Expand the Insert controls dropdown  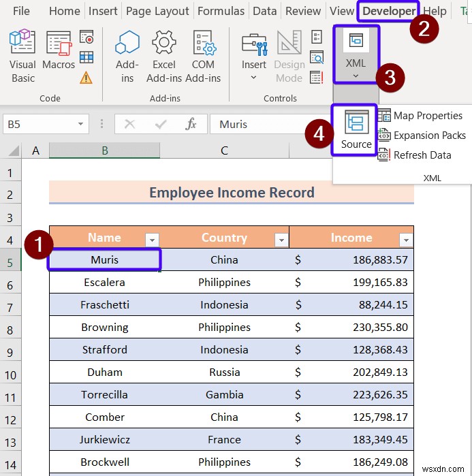pos(254,57)
